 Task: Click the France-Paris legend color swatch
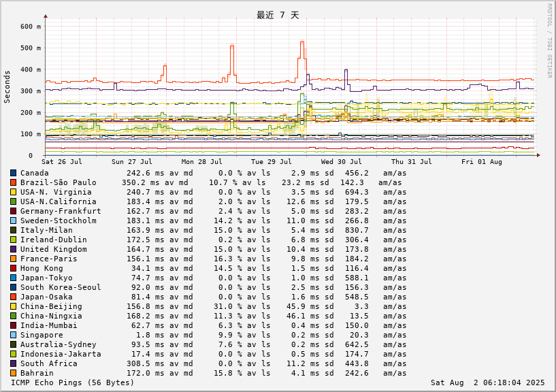tap(13, 259)
